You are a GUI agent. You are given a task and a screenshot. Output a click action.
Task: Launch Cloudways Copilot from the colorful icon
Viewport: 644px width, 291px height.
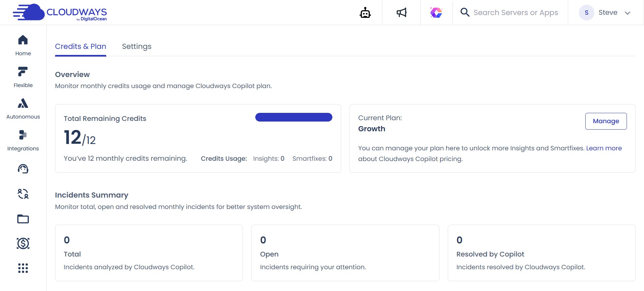436,12
